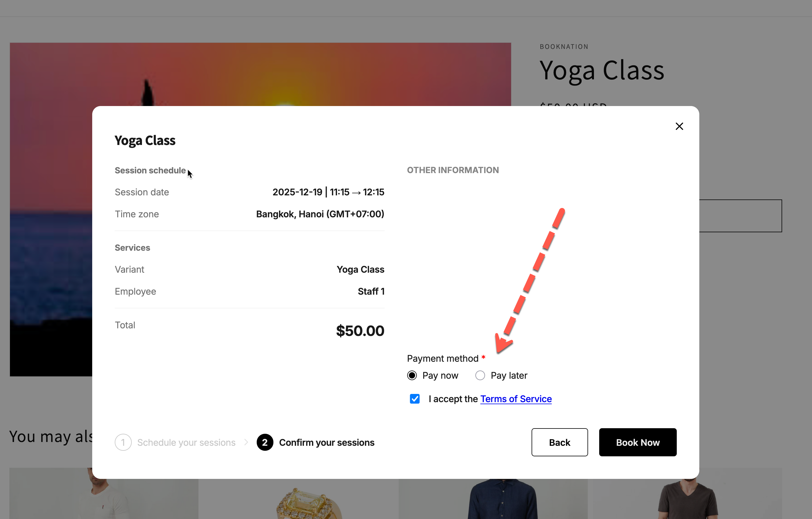812x519 pixels.
Task: Uncheck the accept Terms of Service checkbox
Action: tap(414, 399)
